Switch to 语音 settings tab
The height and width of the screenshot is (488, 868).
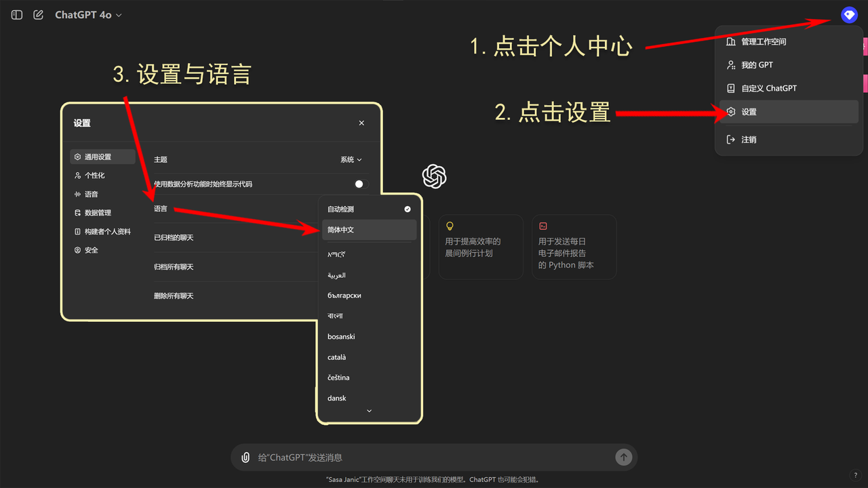coord(102,195)
